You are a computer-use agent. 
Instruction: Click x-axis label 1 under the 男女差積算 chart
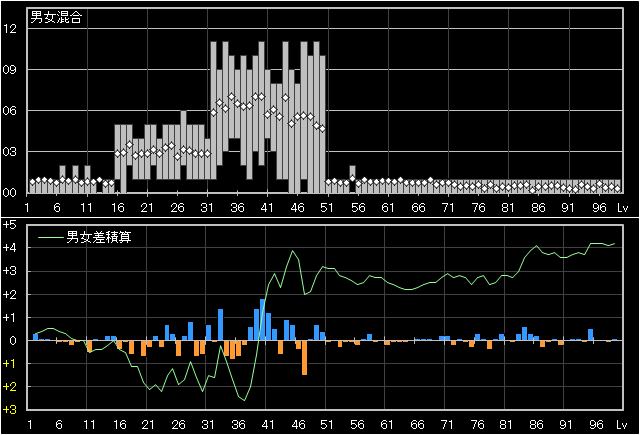pos(30,425)
